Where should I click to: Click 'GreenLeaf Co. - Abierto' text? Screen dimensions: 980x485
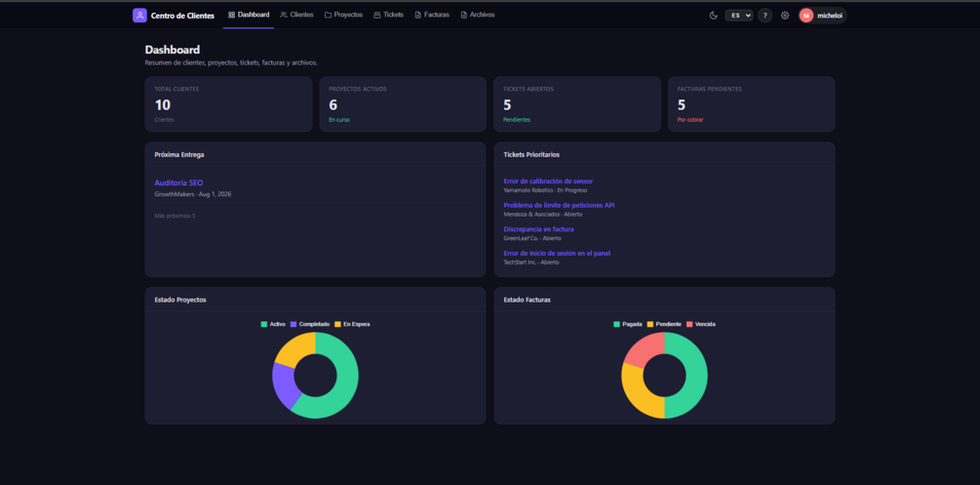[x=532, y=238]
